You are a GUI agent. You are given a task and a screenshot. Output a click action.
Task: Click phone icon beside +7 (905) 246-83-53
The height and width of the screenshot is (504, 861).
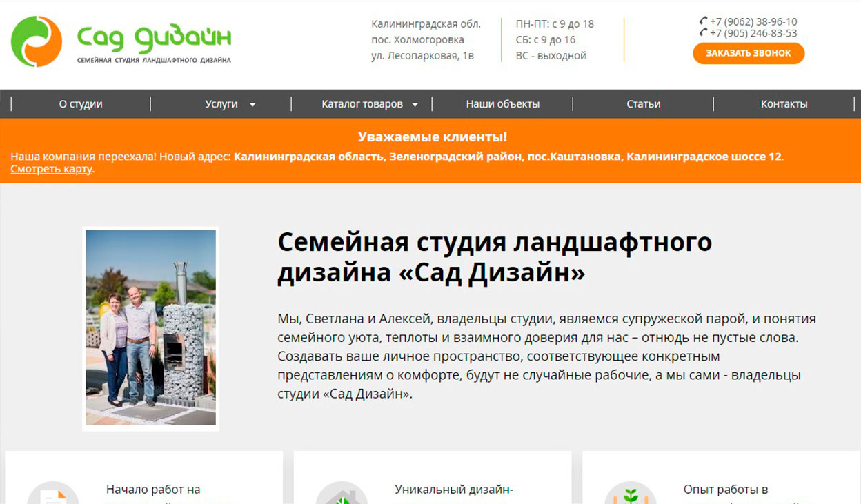[704, 33]
